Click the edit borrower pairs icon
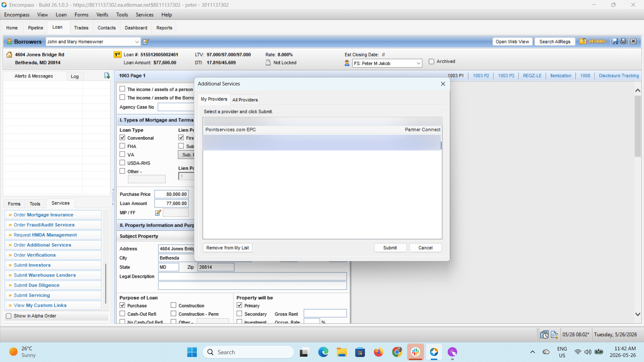 (146, 42)
